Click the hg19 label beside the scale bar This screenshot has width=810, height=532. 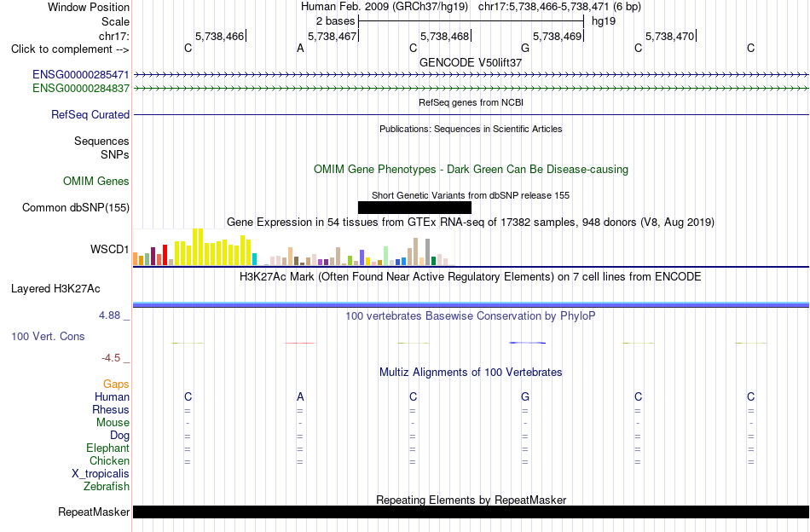[604, 21]
